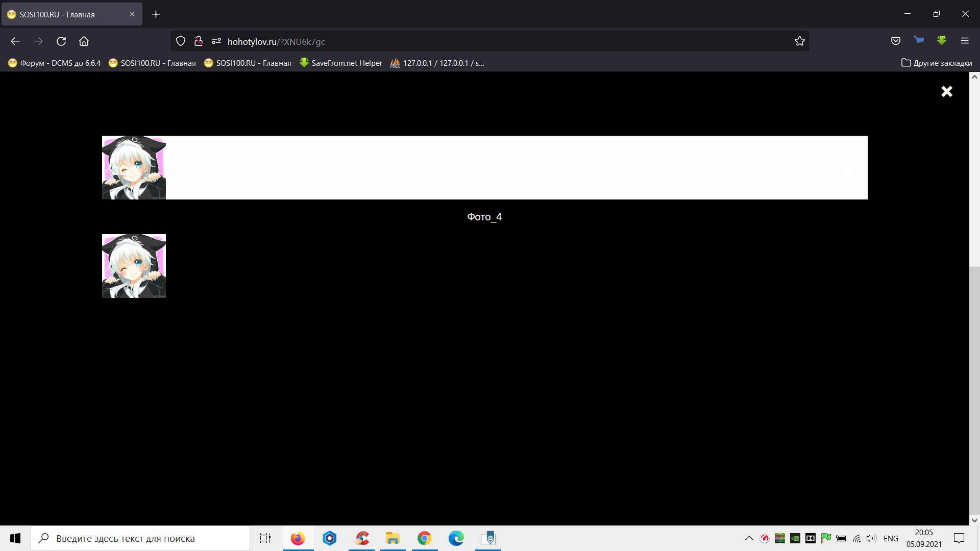Click the insecure connection padlock icon

[x=199, y=41]
